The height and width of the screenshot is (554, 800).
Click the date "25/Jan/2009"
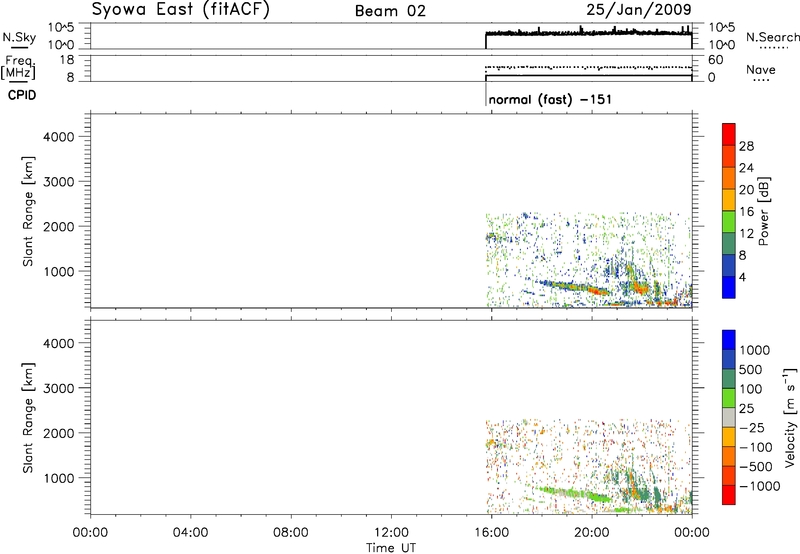click(x=639, y=9)
